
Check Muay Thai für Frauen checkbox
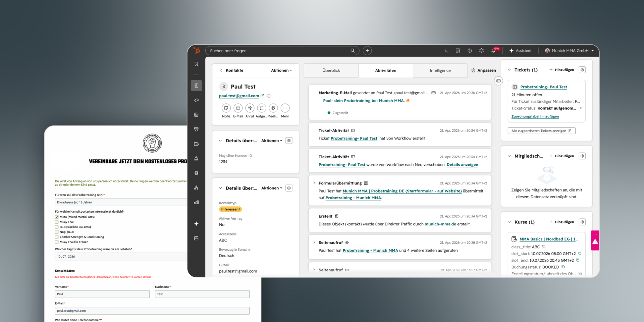(x=57, y=242)
